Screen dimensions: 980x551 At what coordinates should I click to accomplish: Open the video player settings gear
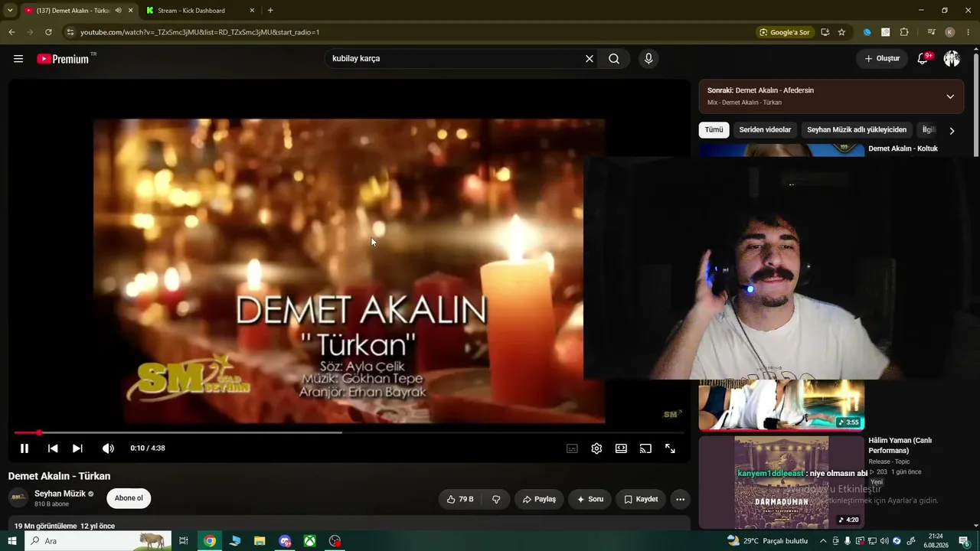[596, 448]
